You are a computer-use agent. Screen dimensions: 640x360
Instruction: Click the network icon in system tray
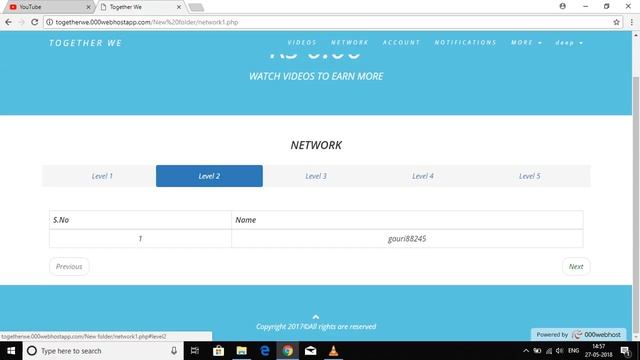coord(549,351)
